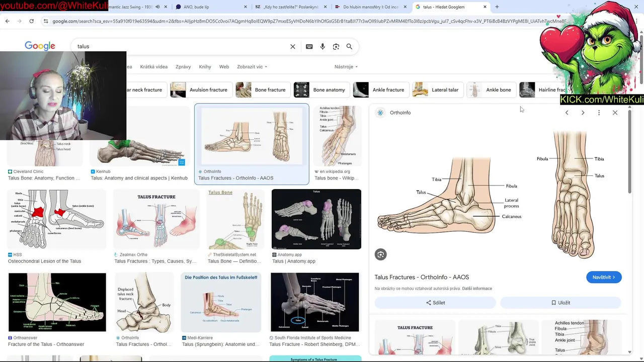Click the preview panel vertical scrollbar
644x362 pixels.
629,151
